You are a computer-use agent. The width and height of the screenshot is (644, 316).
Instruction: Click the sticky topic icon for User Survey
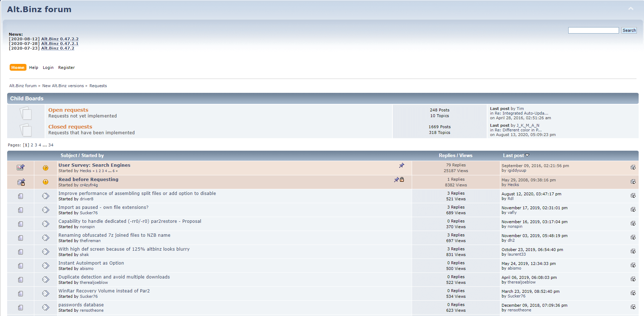21,167
